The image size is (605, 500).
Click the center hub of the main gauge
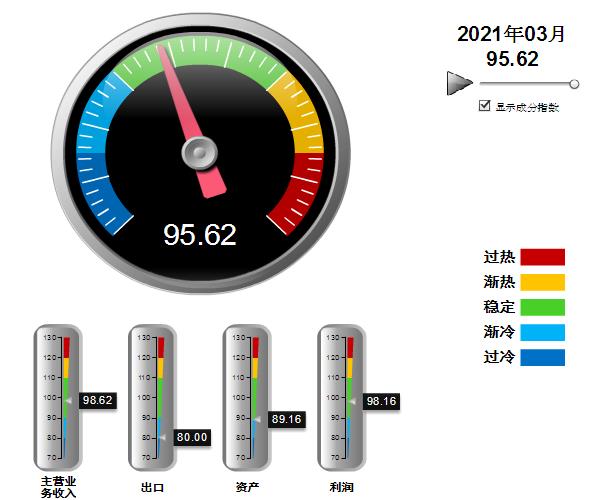[x=200, y=153]
